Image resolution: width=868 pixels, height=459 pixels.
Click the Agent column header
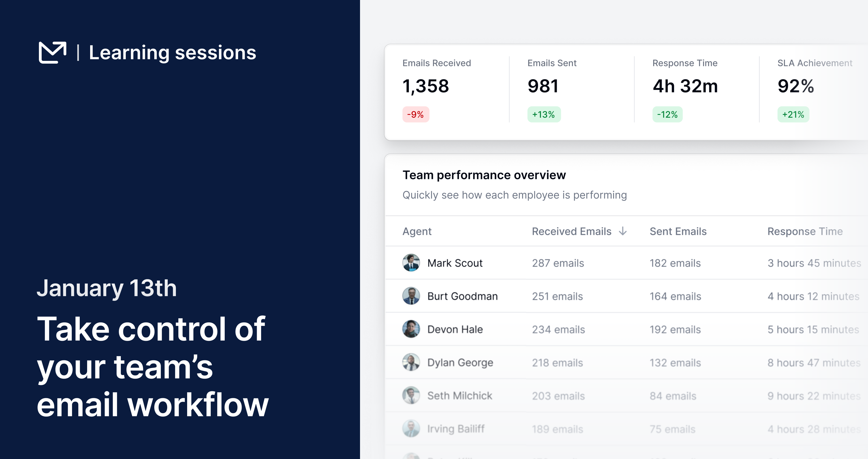pos(417,231)
